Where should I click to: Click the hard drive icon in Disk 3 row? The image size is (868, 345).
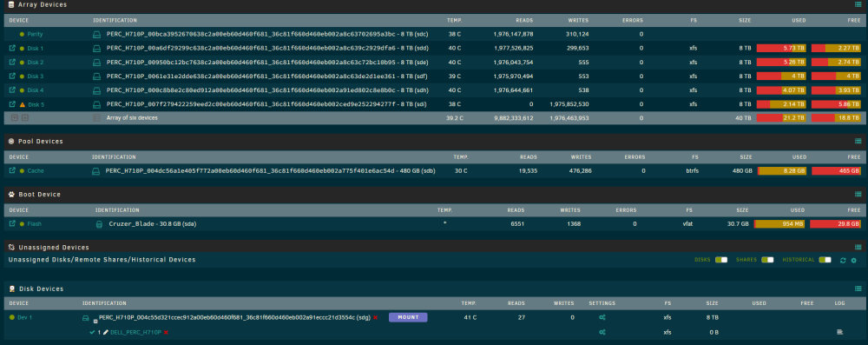coord(97,76)
